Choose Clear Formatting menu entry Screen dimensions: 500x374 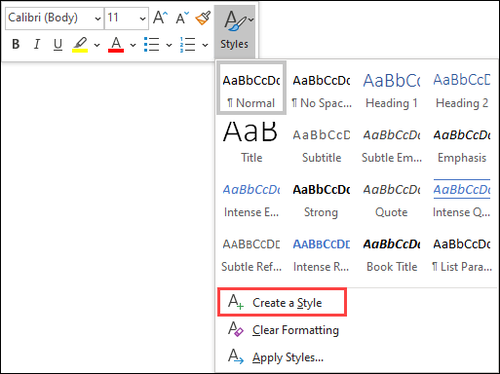283,330
